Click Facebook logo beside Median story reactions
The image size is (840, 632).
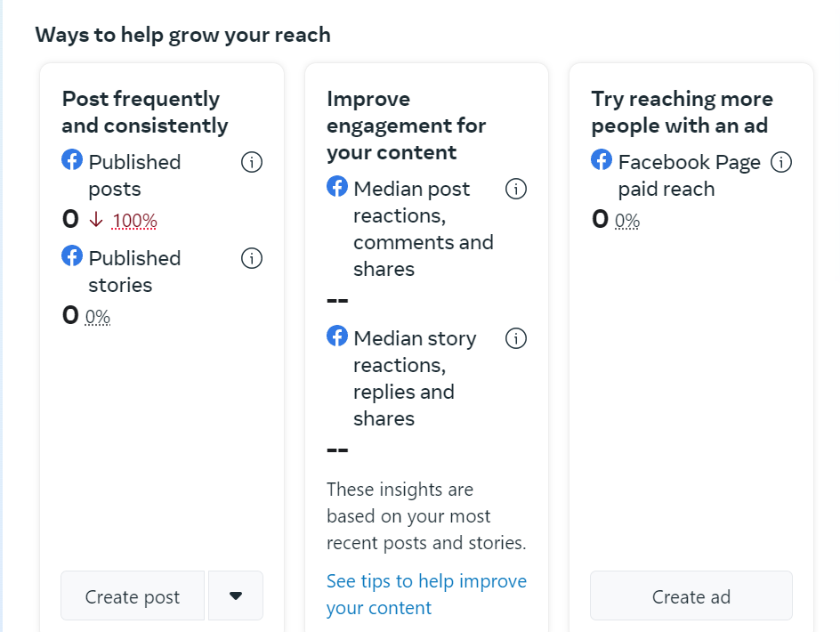point(337,336)
